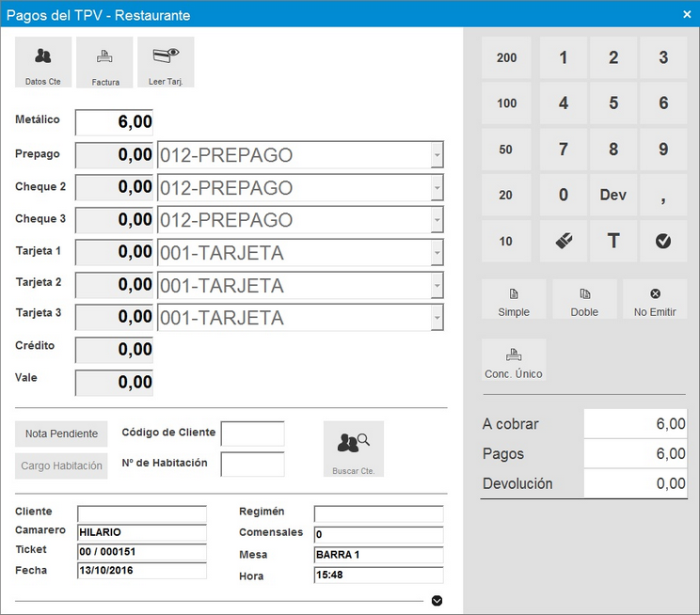Image resolution: width=700 pixels, height=615 pixels.
Task: Click the Vale amount field
Action: [114, 383]
